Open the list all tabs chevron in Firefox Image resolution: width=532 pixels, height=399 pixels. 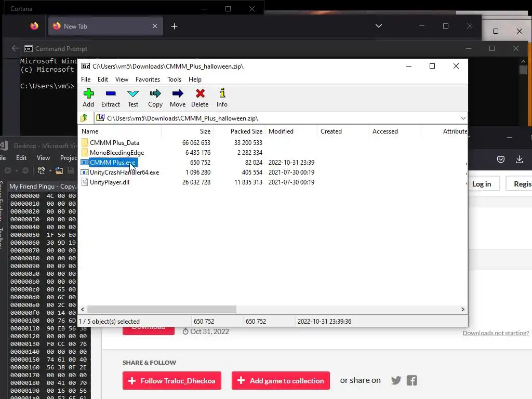379,26
